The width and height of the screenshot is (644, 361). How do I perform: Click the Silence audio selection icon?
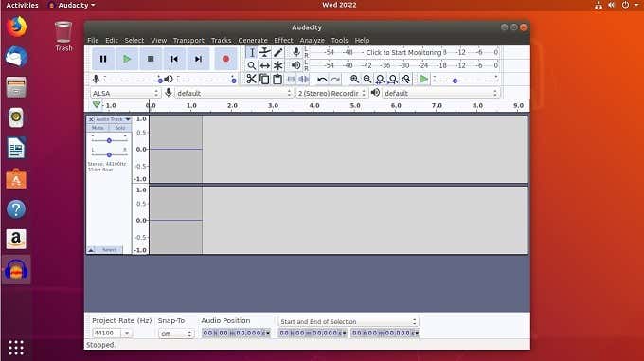point(303,79)
